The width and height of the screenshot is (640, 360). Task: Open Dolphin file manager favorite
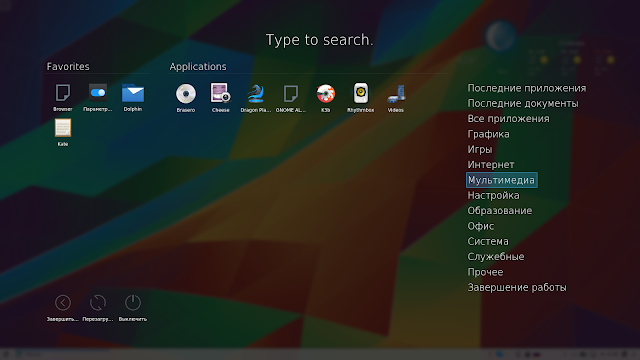point(133,97)
